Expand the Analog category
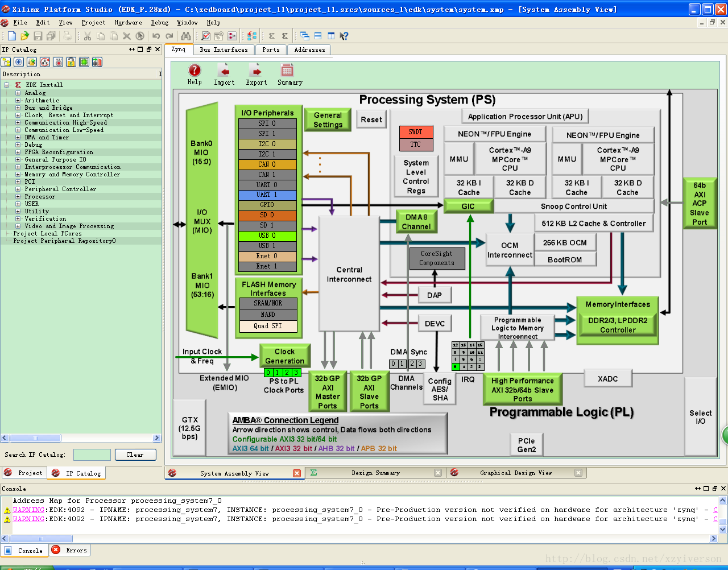Image resolution: width=728 pixels, height=570 pixels. pyautogui.click(x=18, y=93)
